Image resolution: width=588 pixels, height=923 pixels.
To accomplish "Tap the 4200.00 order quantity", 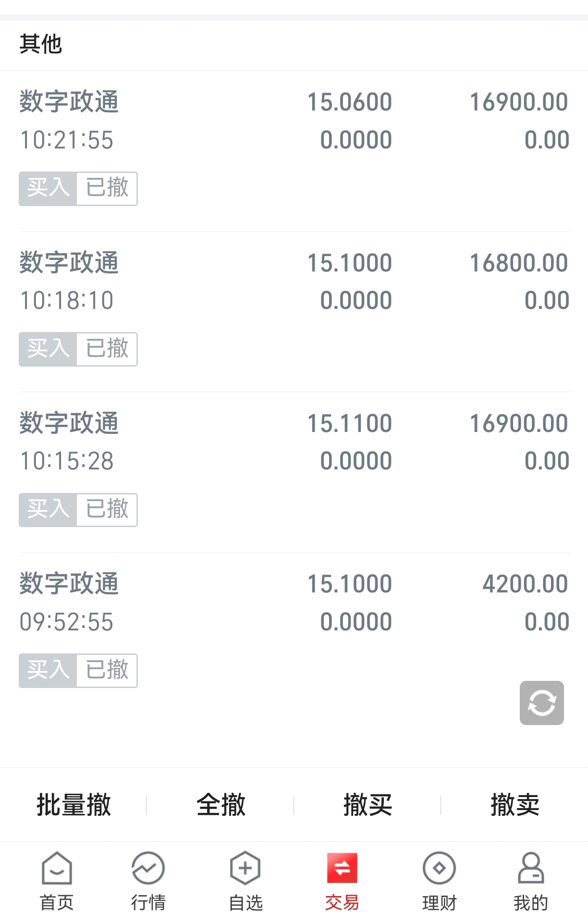I will (x=525, y=584).
